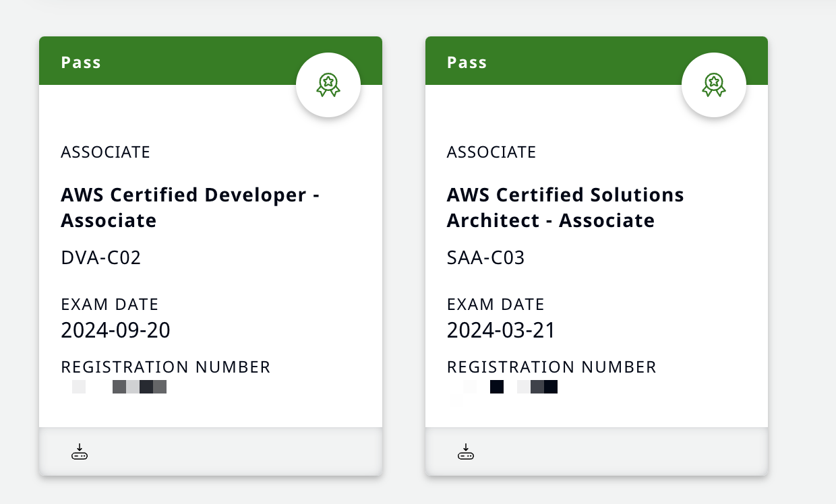Click the ASSOCIATE label above the Developer title

click(105, 152)
